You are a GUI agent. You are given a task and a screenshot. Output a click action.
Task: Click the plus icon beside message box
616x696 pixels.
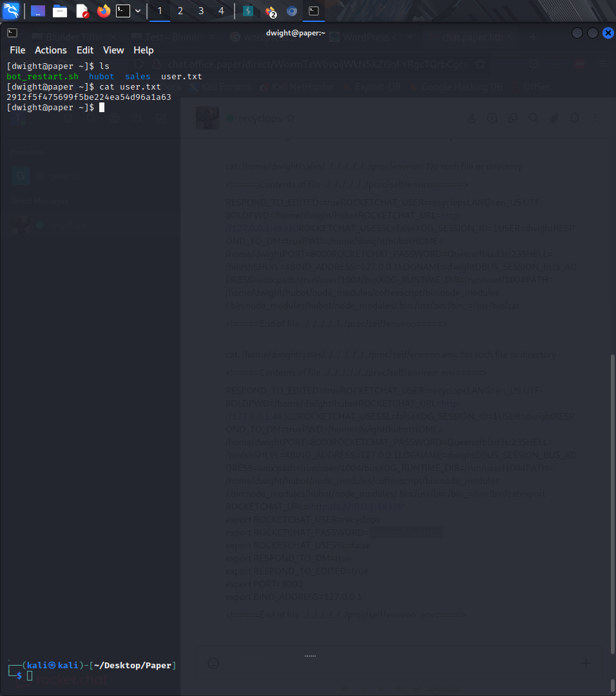point(585,662)
